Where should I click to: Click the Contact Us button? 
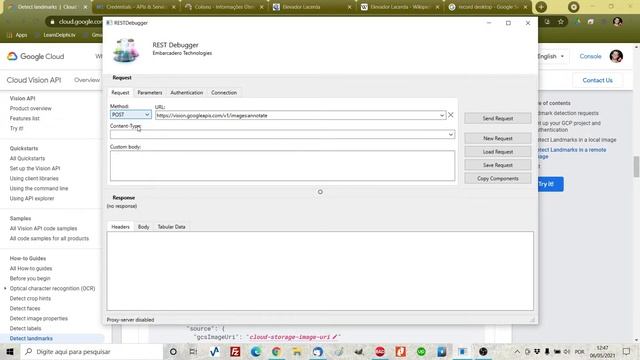pyautogui.click(x=597, y=80)
